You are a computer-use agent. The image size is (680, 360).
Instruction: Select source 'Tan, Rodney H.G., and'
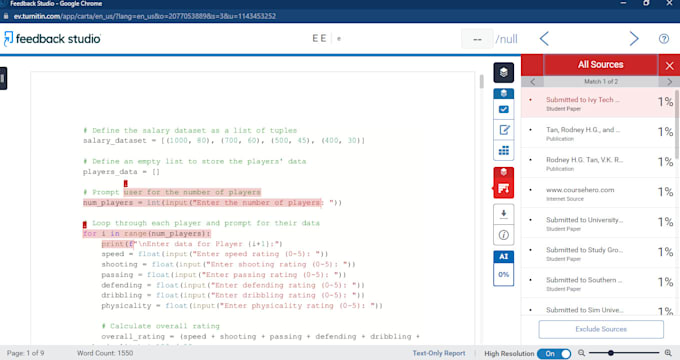pyautogui.click(x=598, y=133)
